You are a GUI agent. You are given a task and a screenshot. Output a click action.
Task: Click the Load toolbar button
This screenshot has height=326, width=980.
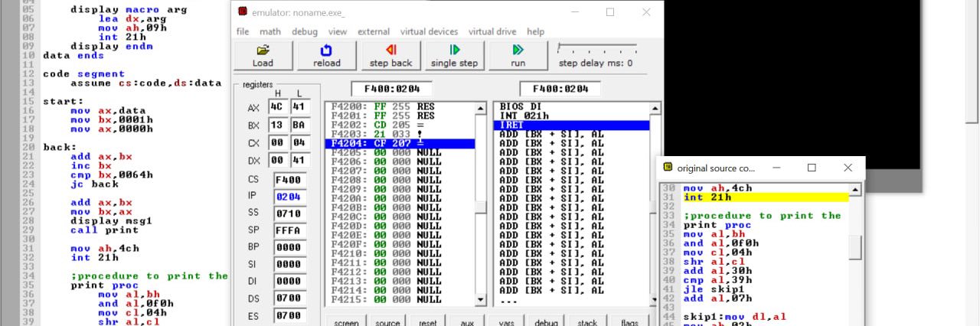pyautogui.click(x=263, y=55)
